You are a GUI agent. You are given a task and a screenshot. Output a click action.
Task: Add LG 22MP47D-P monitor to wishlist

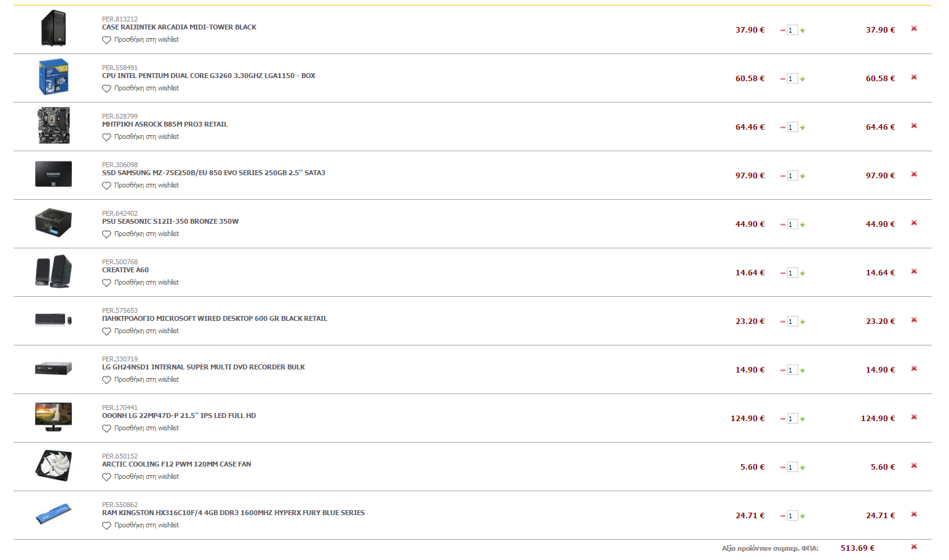pyautogui.click(x=140, y=428)
